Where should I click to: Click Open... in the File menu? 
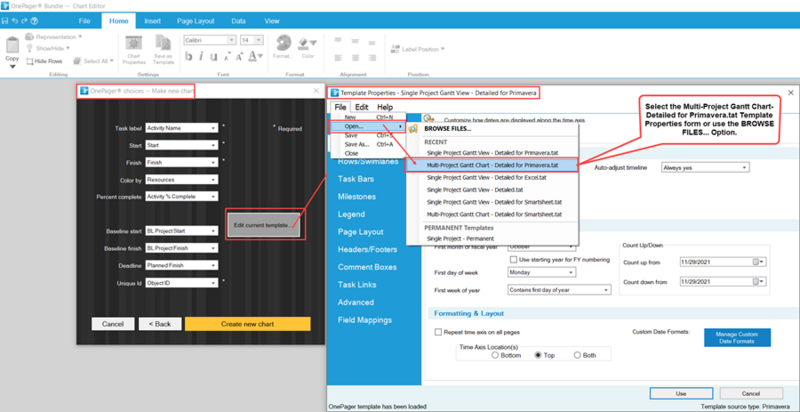pos(367,126)
